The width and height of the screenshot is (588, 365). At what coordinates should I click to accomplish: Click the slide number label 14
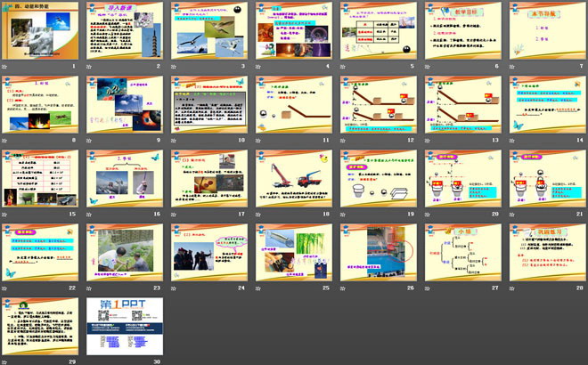pos(580,140)
